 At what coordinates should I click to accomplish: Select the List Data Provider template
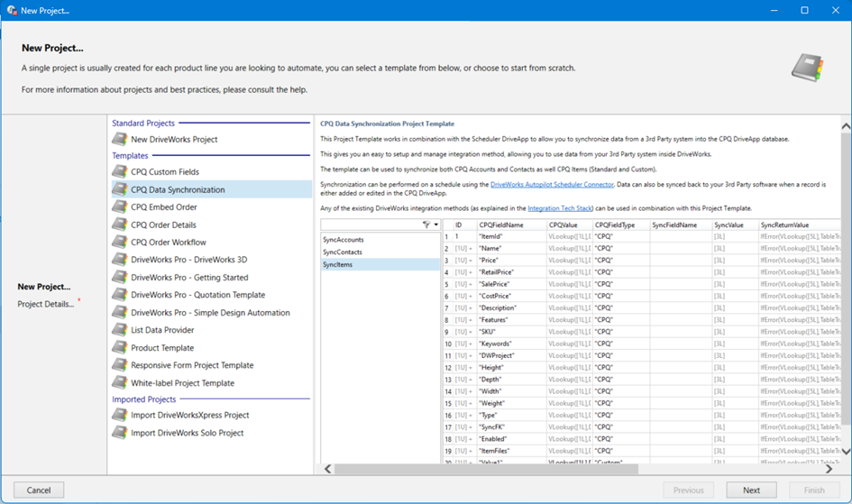(162, 330)
